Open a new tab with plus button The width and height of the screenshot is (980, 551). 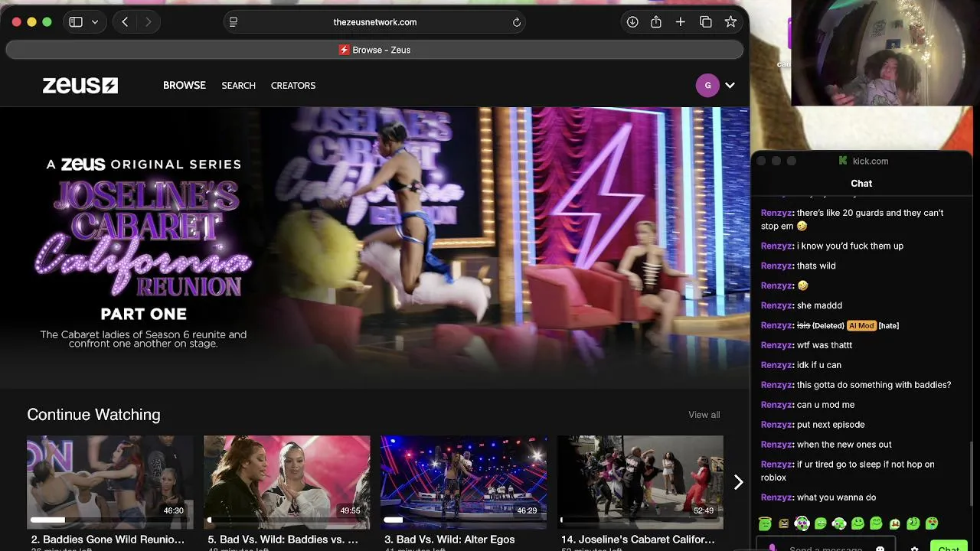click(681, 22)
